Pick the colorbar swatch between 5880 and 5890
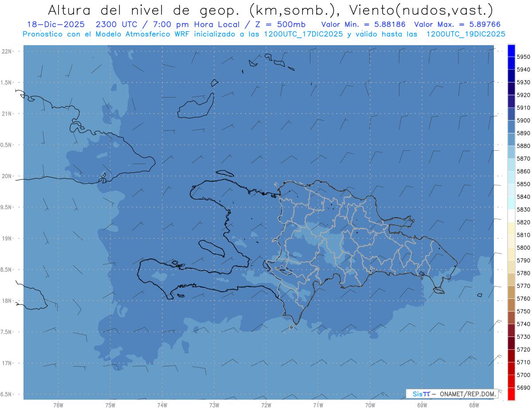This screenshot has height=411, width=532. click(x=511, y=140)
